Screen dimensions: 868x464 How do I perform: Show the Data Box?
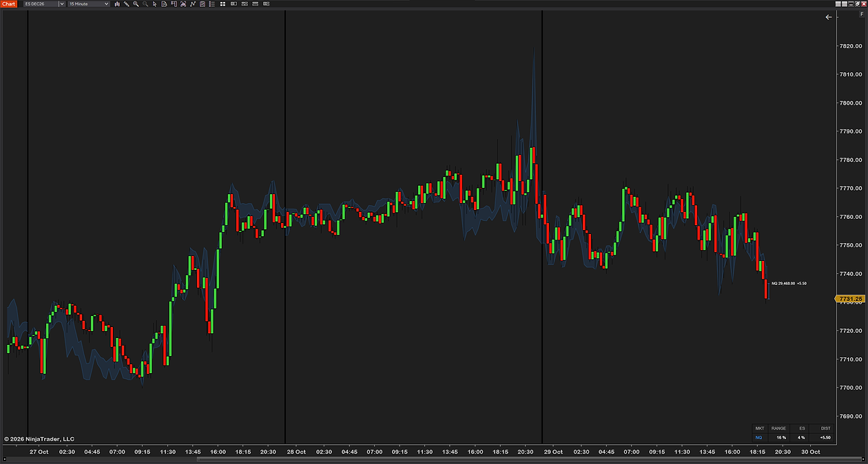(x=164, y=4)
